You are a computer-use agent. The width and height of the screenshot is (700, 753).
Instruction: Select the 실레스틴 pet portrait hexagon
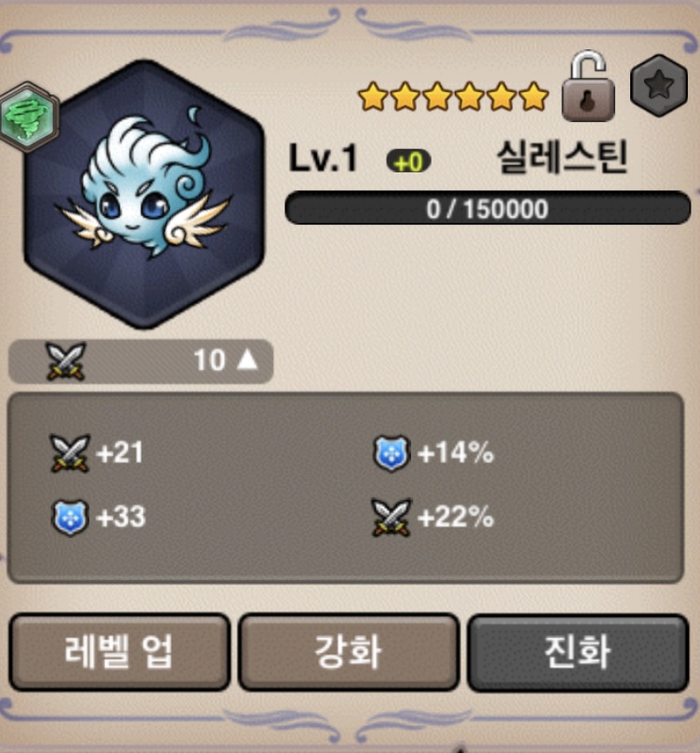coord(144,195)
